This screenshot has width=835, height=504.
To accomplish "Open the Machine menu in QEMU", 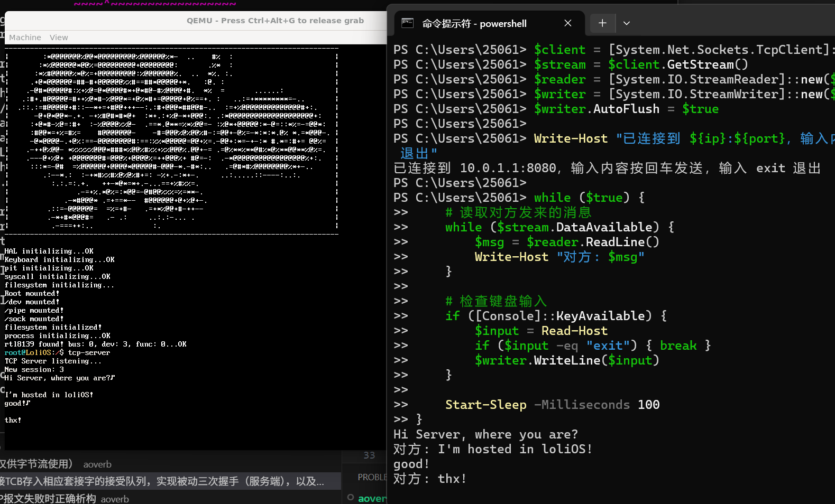I will pos(25,38).
